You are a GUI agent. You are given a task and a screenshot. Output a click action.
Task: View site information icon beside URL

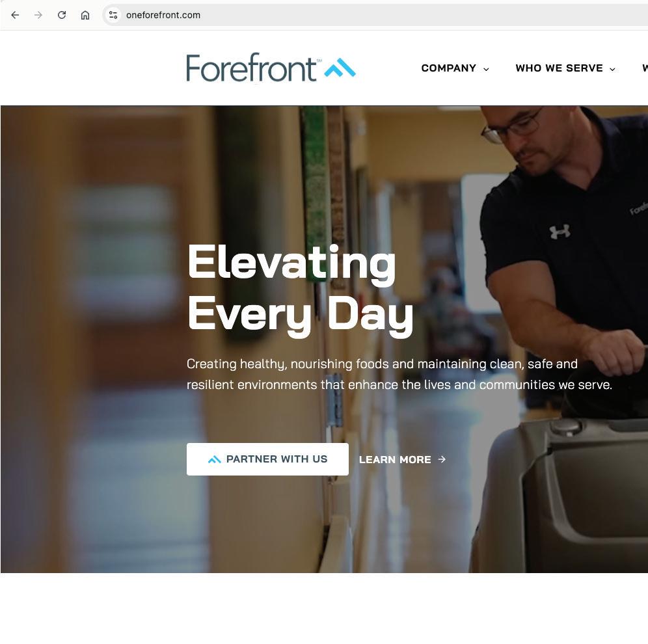click(x=113, y=15)
